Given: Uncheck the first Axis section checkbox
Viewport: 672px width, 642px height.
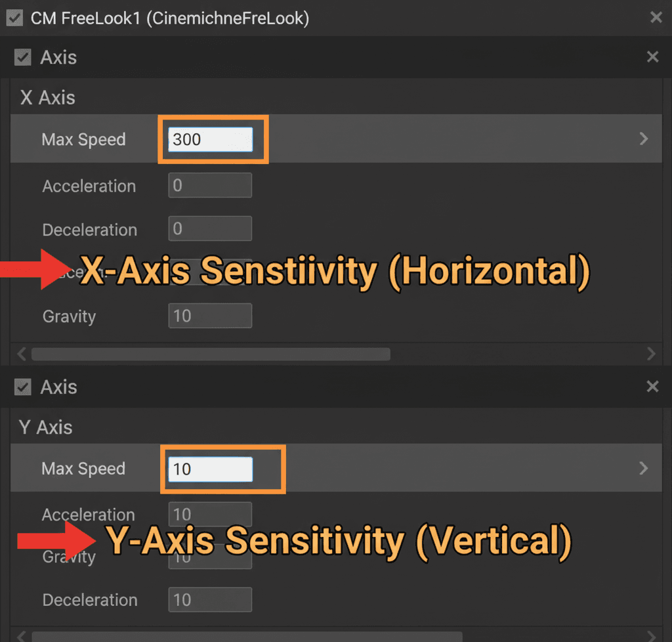Looking at the screenshot, I should [22, 58].
